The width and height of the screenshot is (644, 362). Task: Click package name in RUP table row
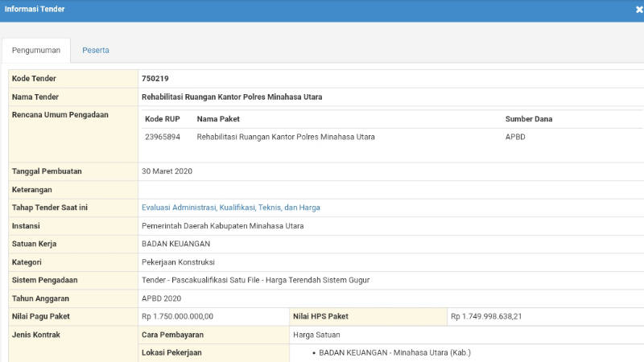[x=286, y=137]
